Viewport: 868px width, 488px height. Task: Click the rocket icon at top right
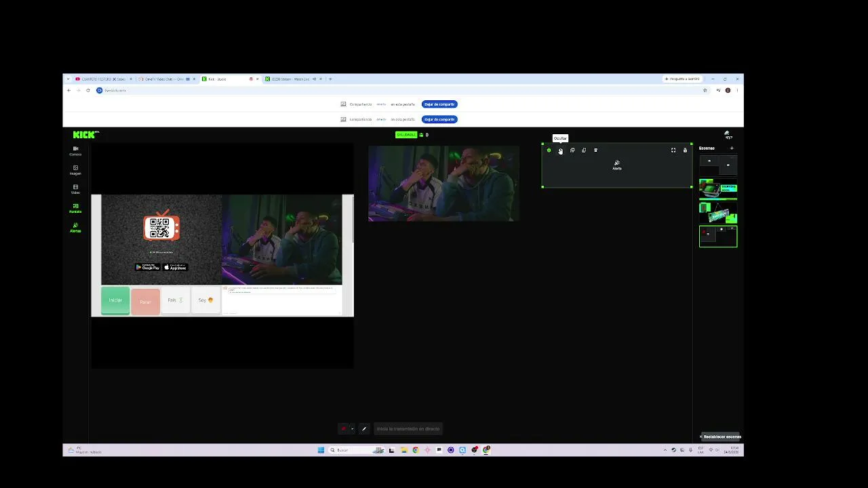tap(727, 135)
